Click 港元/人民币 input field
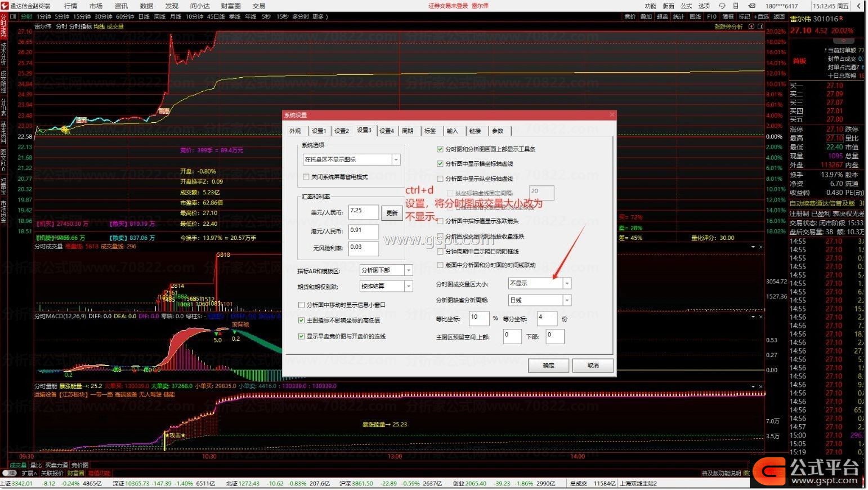The width and height of the screenshot is (868, 490). 363,231
